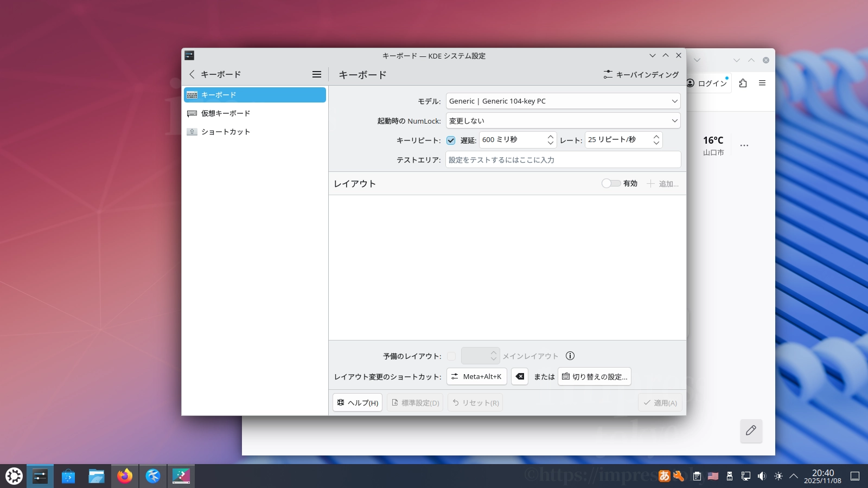The width and height of the screenshot is (868, 488).
Task: Open the background window's hamburger menu
Action: pos(762,83)
